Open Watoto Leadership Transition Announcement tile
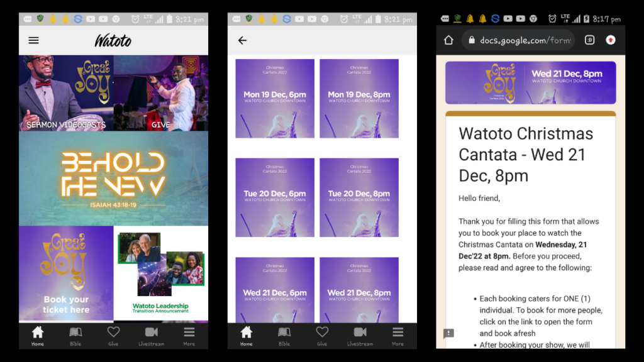This screenshot has width=644, height=362. [161, 273]
